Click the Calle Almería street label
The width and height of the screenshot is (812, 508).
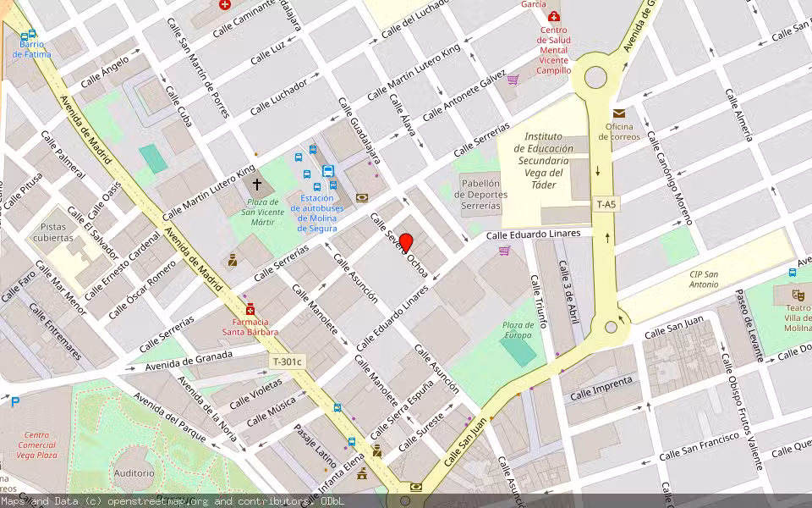tap(739, 115)
